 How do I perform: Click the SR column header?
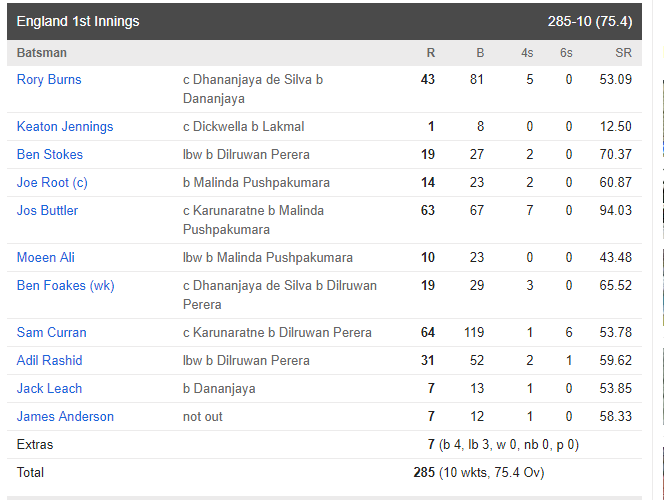(623, 53)
